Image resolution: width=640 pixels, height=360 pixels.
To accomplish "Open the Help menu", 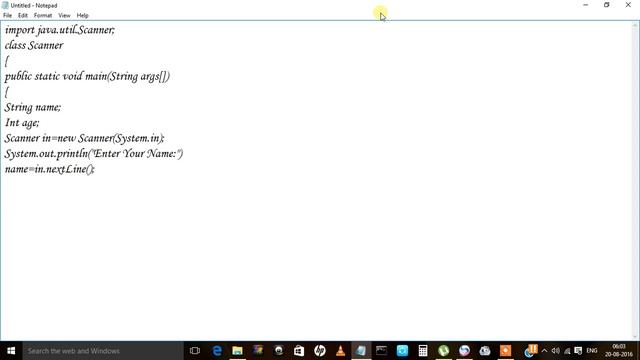I will coord(82,16).
